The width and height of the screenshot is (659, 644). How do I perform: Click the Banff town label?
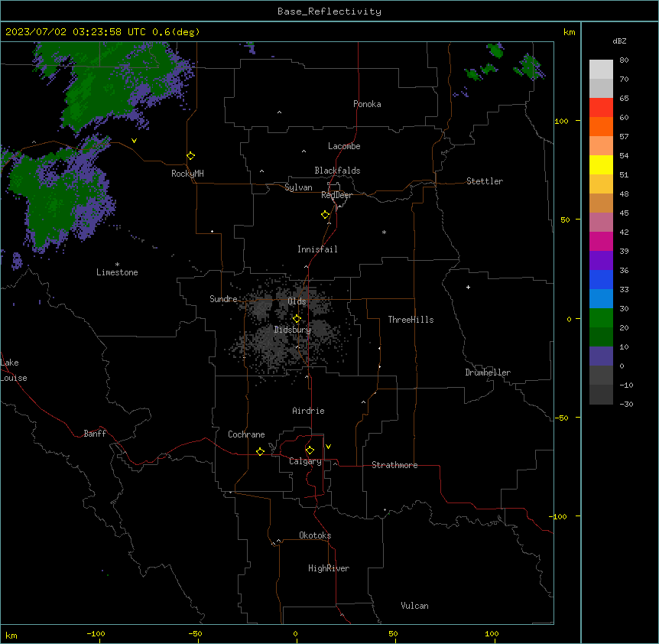click(x=95, y=434)
